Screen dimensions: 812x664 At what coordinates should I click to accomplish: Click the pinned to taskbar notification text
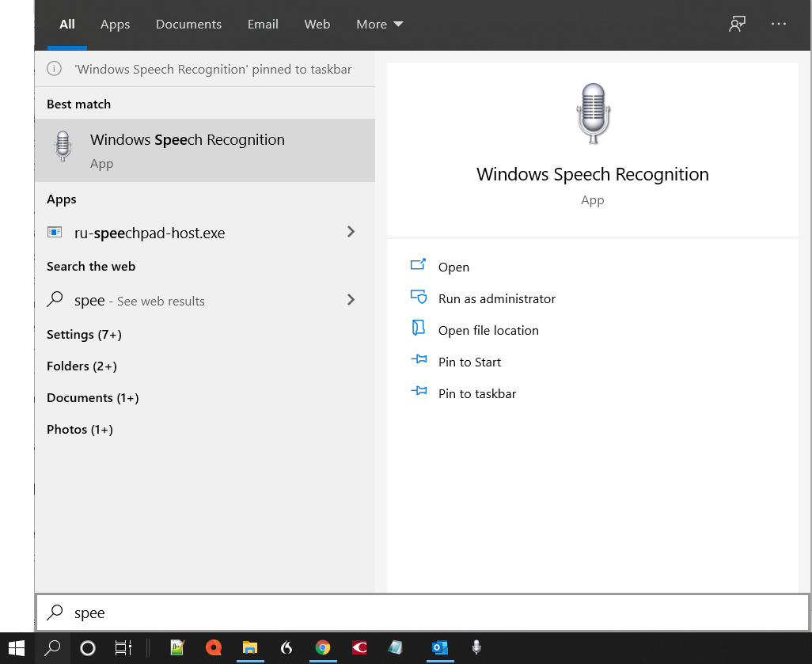coord(213,69)
